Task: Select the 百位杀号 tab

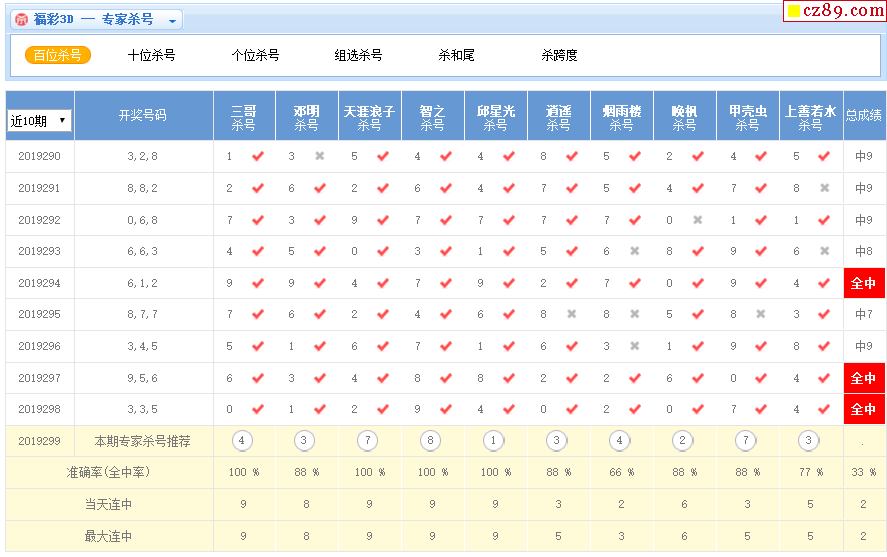Action: [x=58, y=55]
